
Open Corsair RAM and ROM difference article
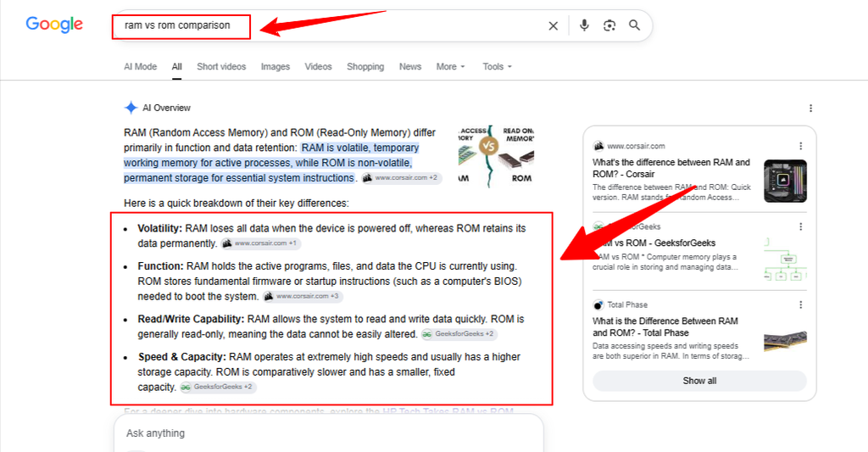coord(671,168)
